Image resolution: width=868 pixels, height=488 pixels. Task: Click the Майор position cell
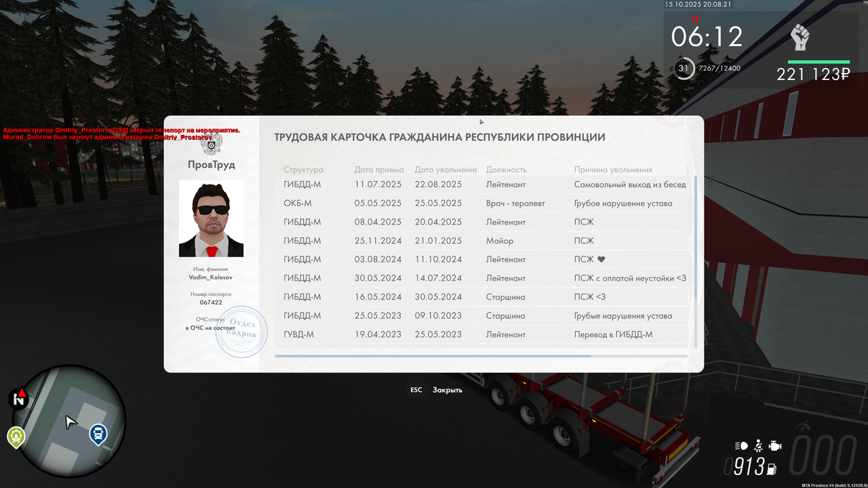500,241
